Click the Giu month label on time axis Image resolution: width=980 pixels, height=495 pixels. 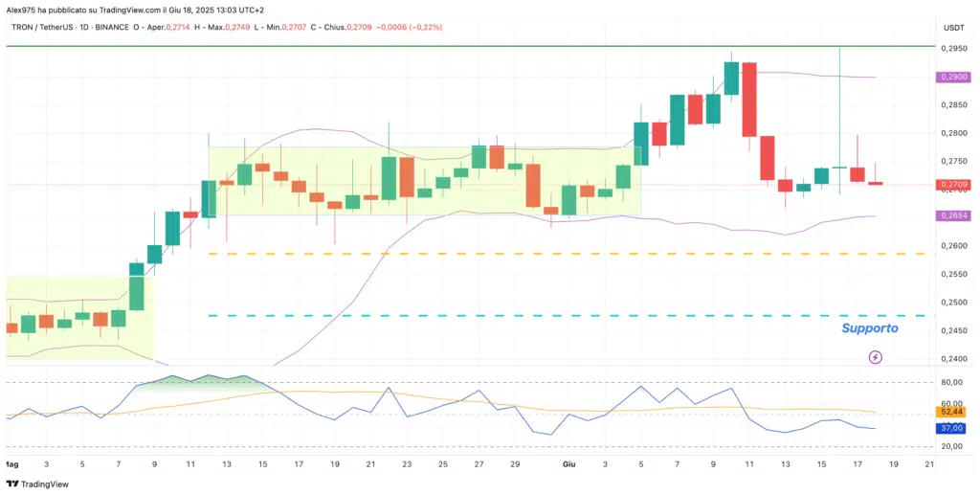pyautogui.click(x=568, y=463)
